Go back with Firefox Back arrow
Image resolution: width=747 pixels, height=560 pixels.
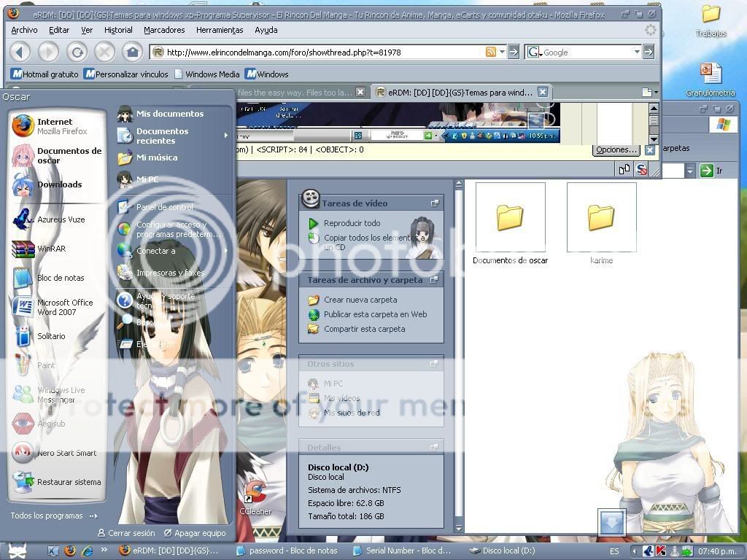[x=20, y=52]
